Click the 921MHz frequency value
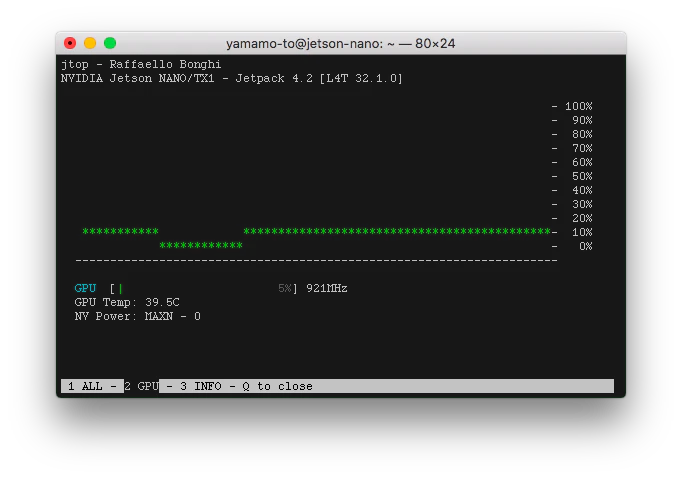 327,288
